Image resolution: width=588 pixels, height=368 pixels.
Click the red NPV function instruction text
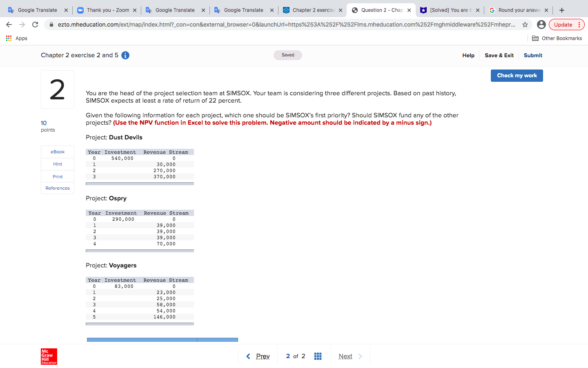click(272, 123)
